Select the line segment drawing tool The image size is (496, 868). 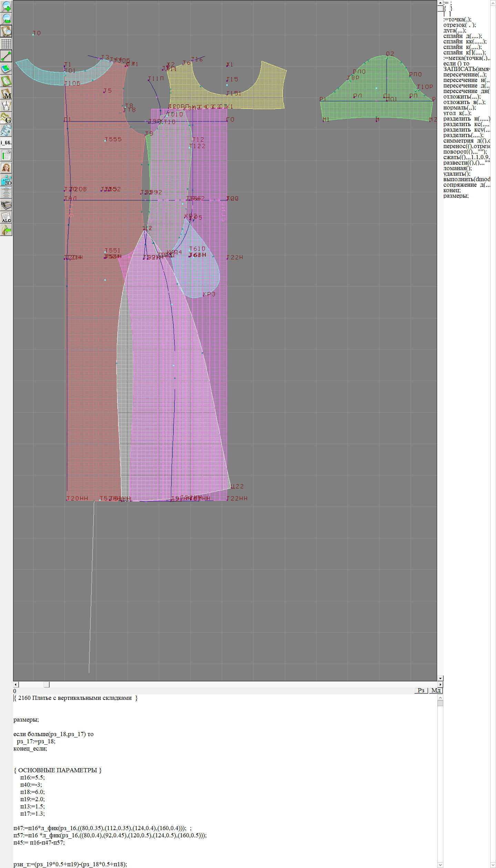pos(6,56)
